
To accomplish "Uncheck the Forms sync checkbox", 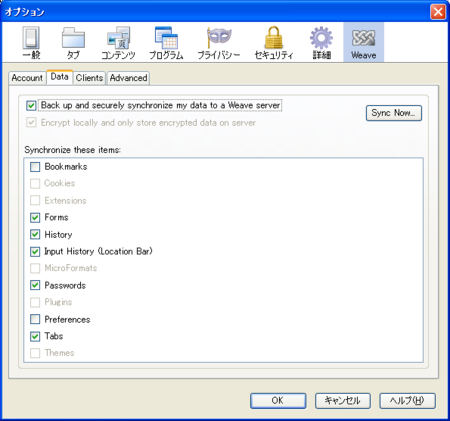I will (35, 218).
